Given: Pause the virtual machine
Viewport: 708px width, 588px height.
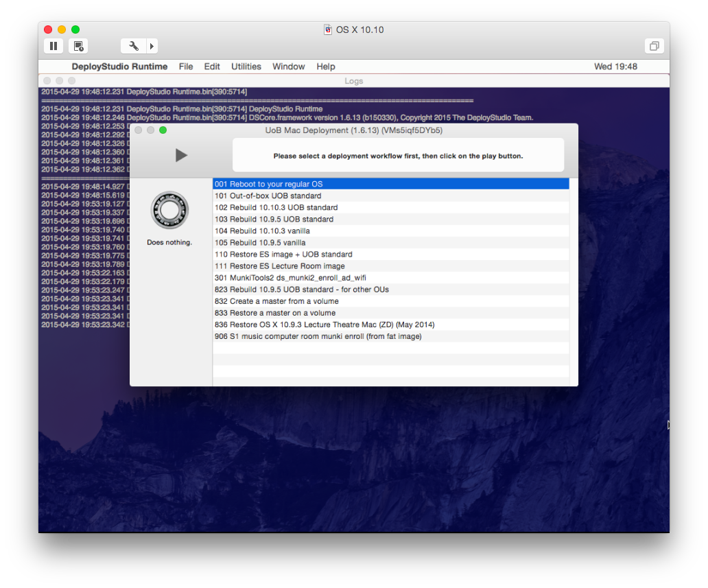Looking at the screenshot, I should (54, 46).
